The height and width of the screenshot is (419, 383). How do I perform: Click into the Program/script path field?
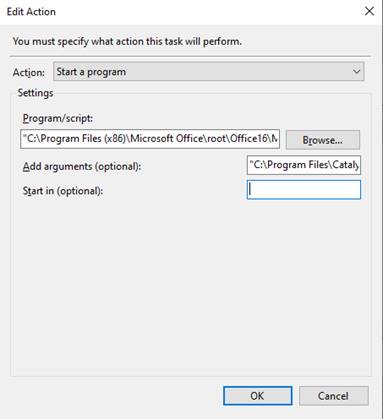pyautogui.click(x=150, y=139)
